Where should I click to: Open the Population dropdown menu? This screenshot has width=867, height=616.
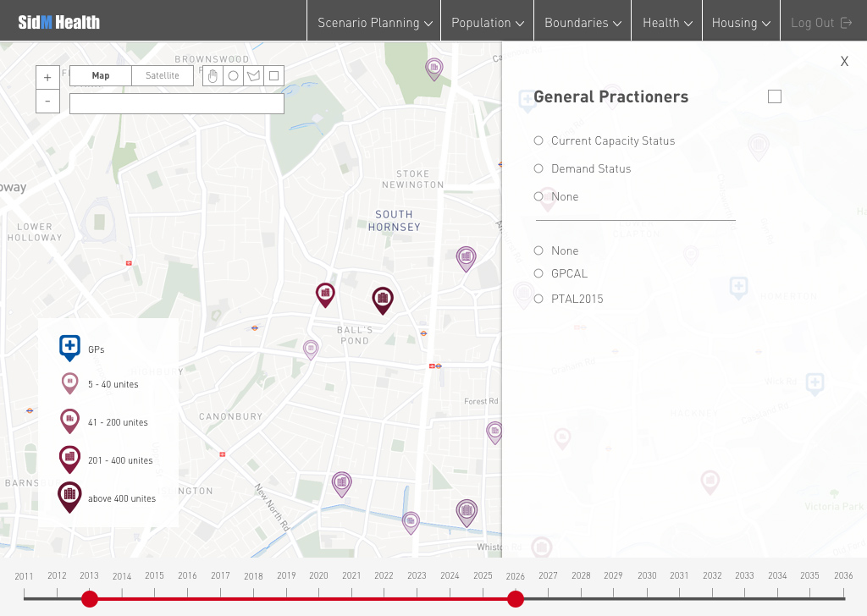(487, 23)
